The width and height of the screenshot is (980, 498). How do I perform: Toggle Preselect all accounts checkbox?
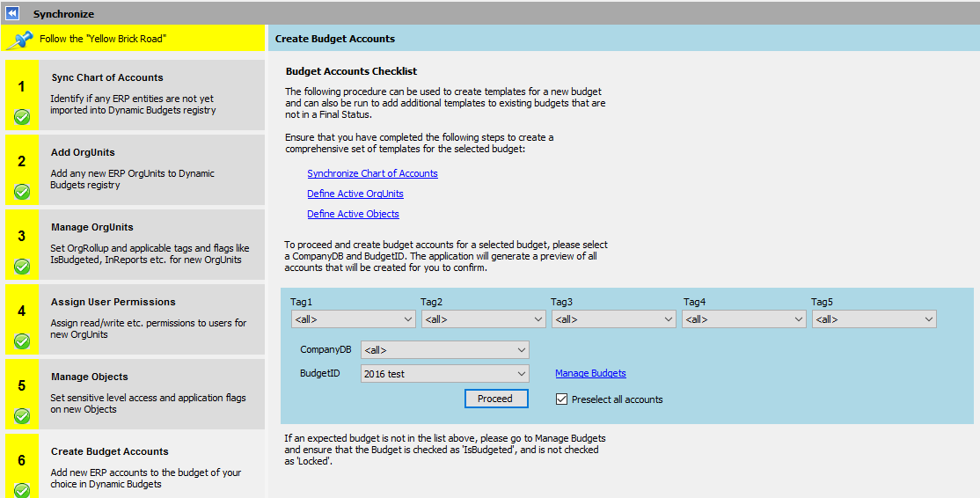(561, 399)
